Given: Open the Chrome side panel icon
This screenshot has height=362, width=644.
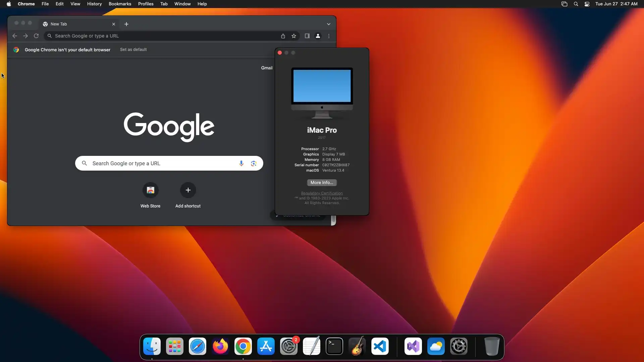Looking at the screenshot, I should (307, 36).
